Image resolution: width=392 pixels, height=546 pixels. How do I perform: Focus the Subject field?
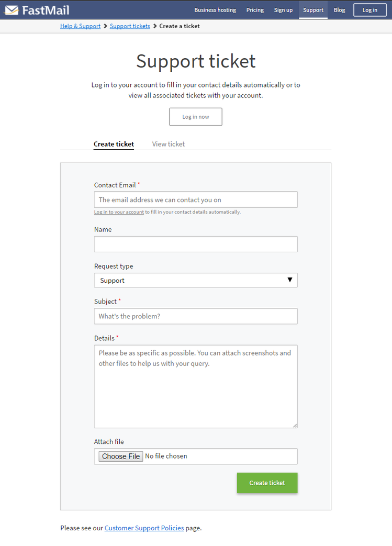tap(196, 316)
